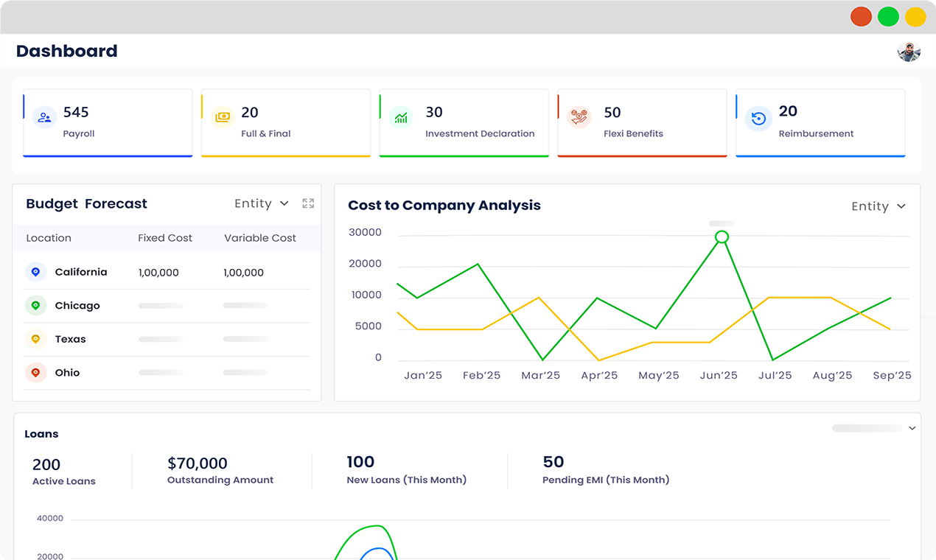Open the Loans panel filter dropdown
936x560 pixels.
874,428
